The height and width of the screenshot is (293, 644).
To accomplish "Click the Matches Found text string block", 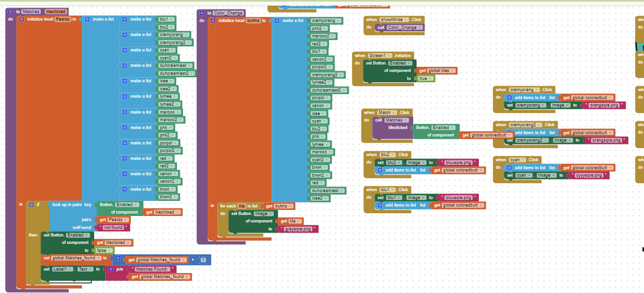I will coord(152,270).
